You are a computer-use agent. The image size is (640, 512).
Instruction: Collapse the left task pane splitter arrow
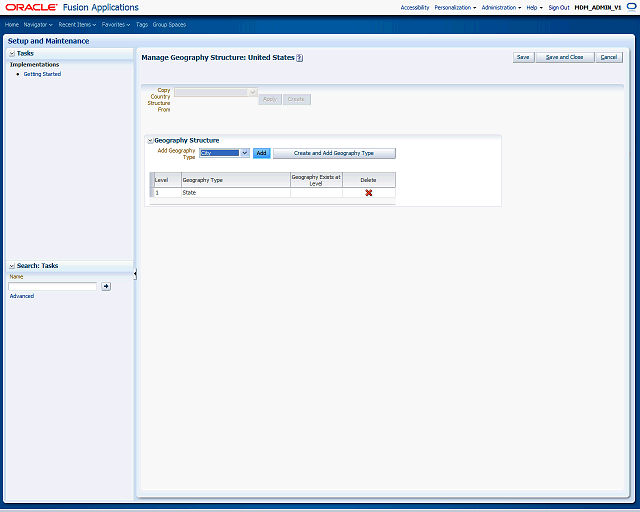[x=135, y=274]
